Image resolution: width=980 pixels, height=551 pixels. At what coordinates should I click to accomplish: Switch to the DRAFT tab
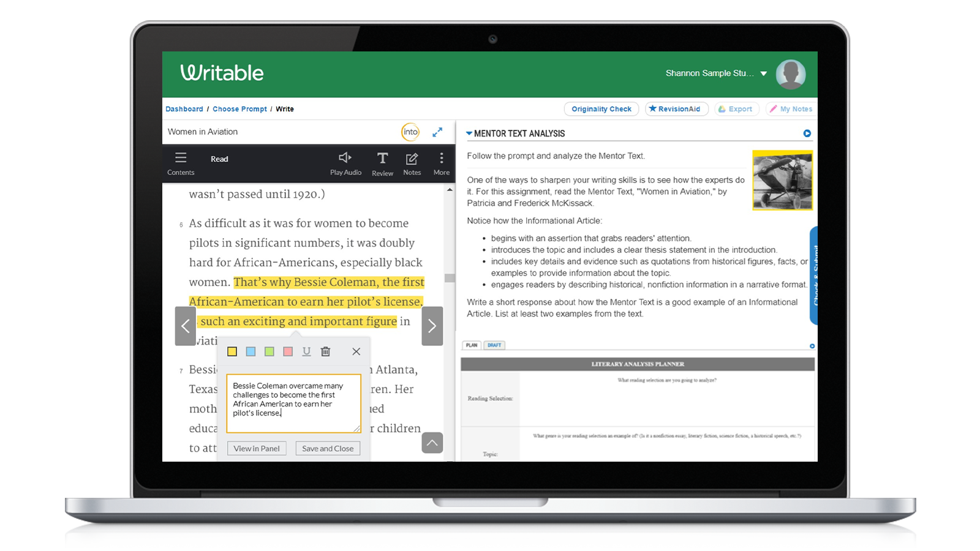(x=494, y=345)
